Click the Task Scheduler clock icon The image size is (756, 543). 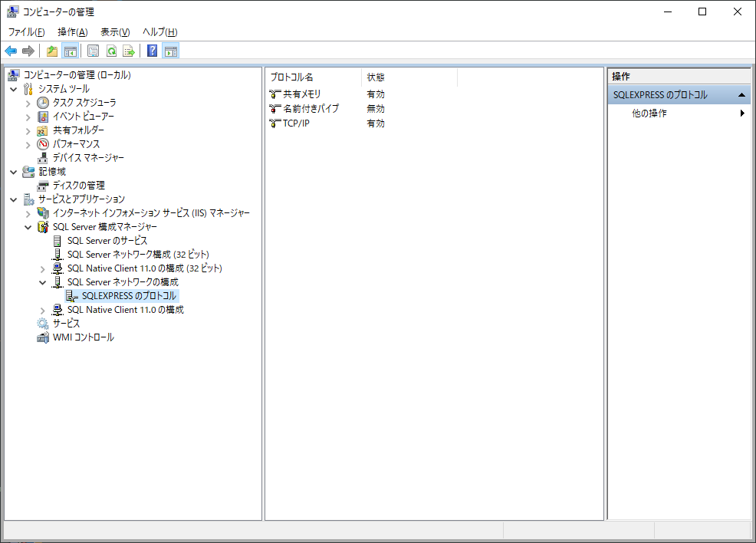point(43,103)
